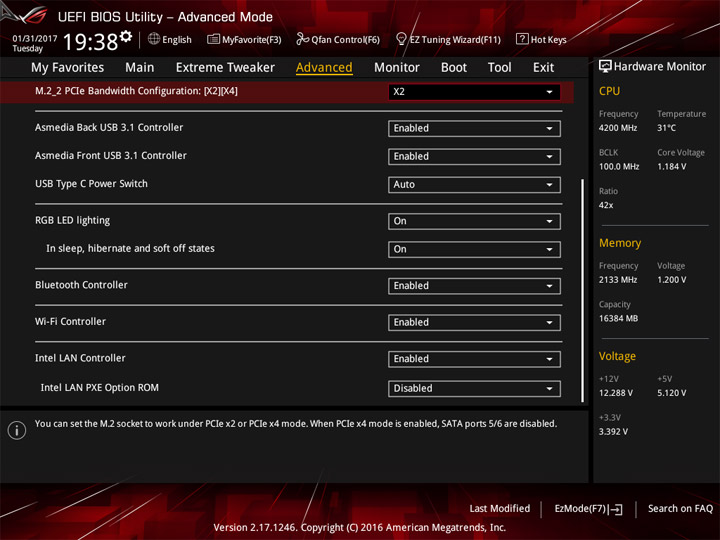Screen dimensions: 720x540
Task: Click the 100.0 MHz BCLK value
Action: tap(619, 167)
